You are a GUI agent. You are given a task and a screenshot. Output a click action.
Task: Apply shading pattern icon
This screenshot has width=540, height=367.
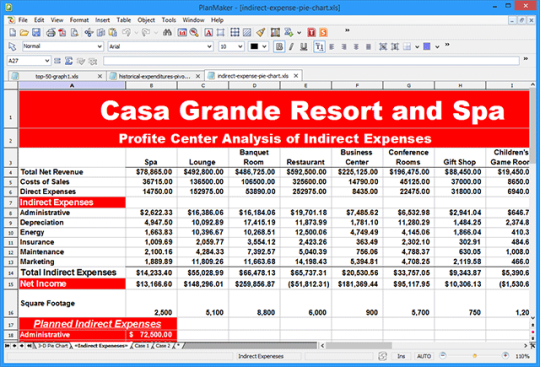(x=247, y=33)
